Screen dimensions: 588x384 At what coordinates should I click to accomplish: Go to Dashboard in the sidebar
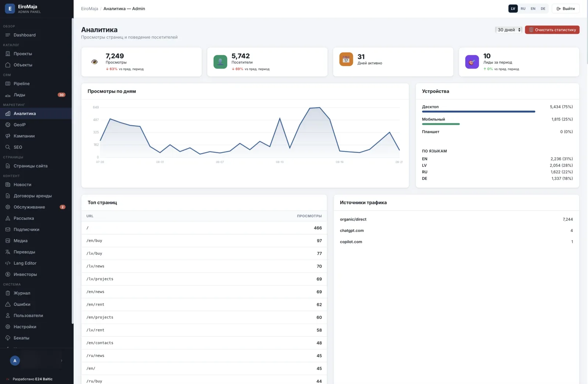coord(36,35)
